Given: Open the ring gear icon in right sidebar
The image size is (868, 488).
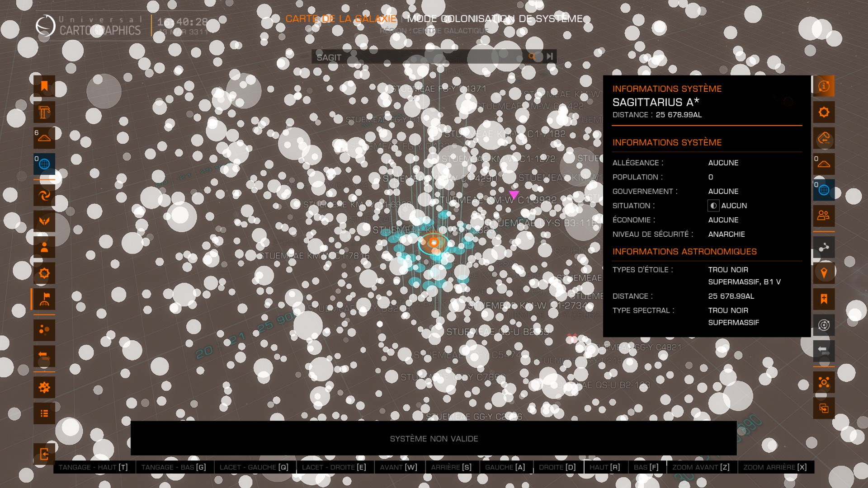Looking at the screenshot, I should 824,112.
